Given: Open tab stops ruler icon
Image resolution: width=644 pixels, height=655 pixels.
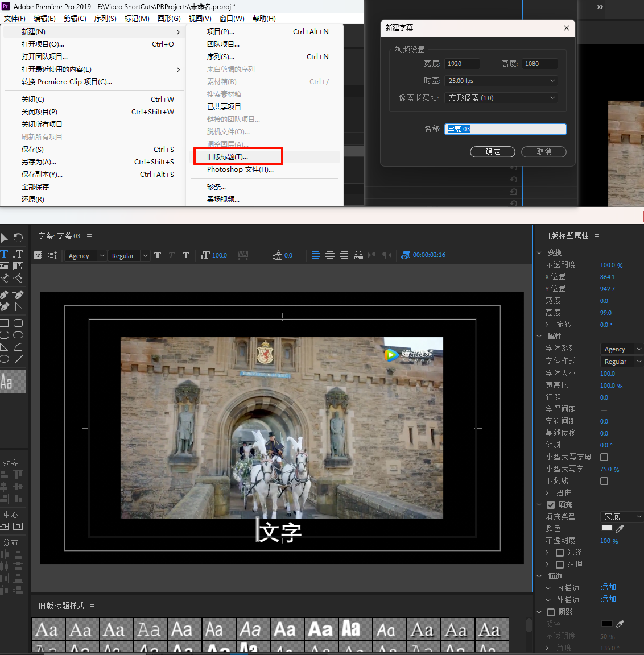Looking at the screenshot, I should pyautogui.click(x=358, y=255).
